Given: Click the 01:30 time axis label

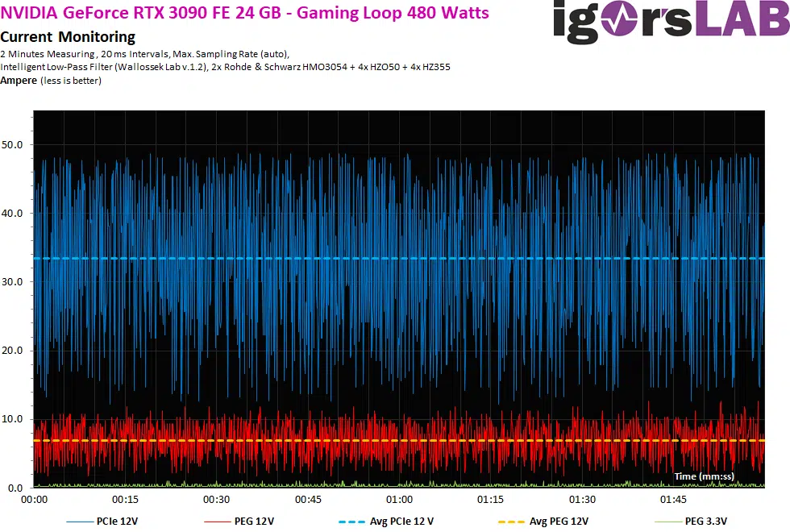Looking at the screenshot, I should tap(582, 500).
